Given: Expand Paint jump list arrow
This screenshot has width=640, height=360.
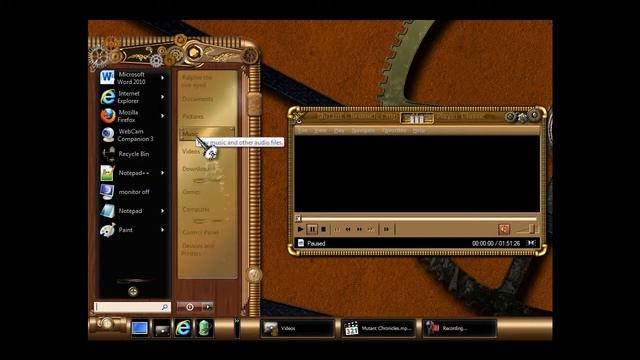Looking at the screenshot, I should (x=162, y=230).
